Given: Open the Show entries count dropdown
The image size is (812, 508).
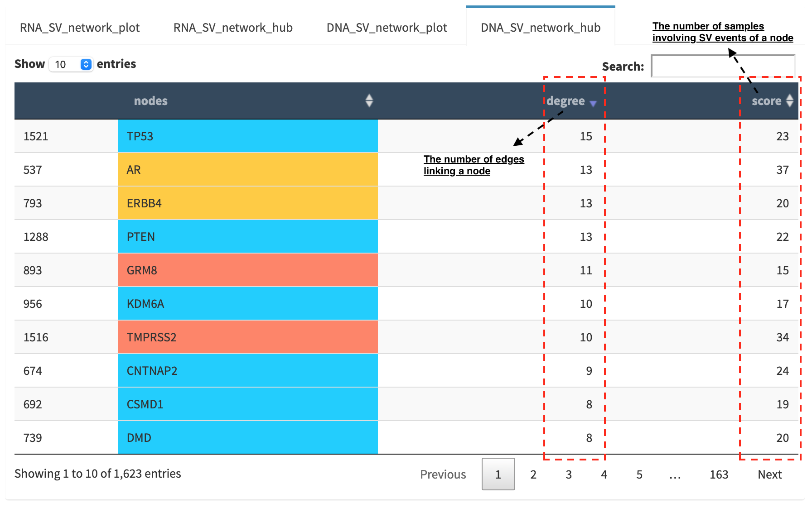Looking at the screenshot, I should point(71,64).
